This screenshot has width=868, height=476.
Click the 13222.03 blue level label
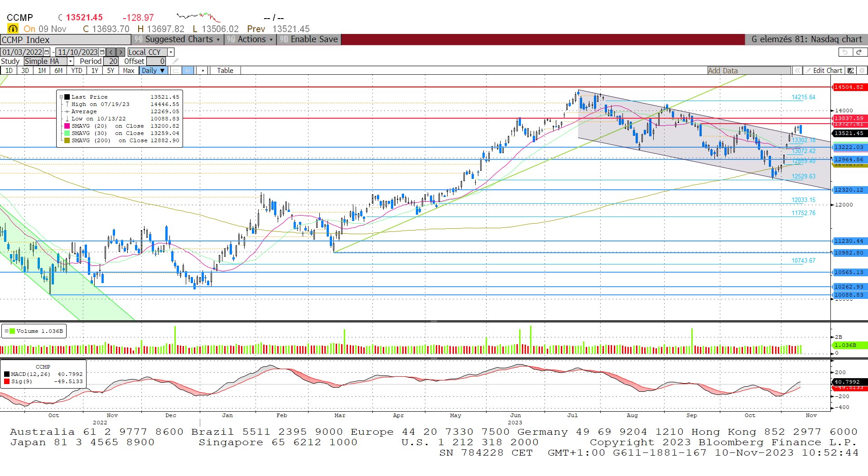[x=849, y=147]
